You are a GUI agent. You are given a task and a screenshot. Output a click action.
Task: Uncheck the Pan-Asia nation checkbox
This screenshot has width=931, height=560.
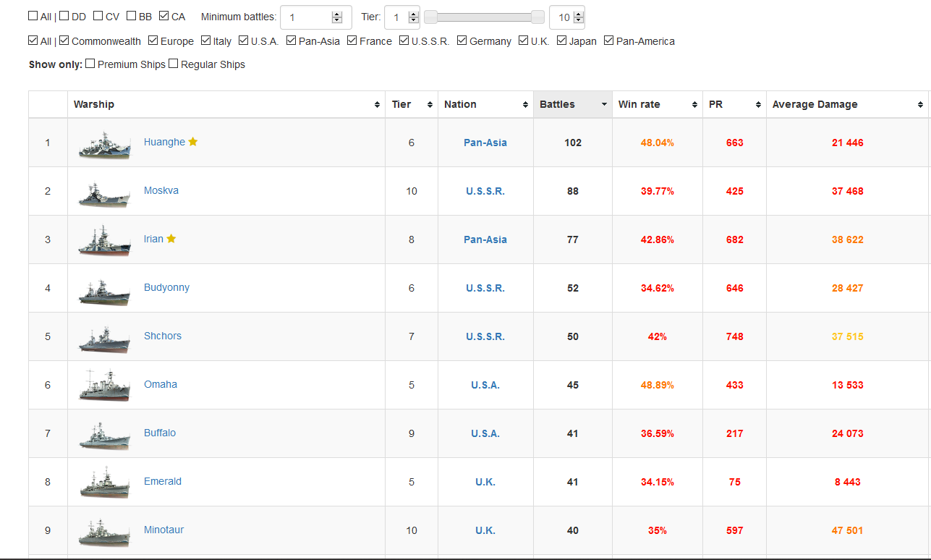(x=292, y=41)
